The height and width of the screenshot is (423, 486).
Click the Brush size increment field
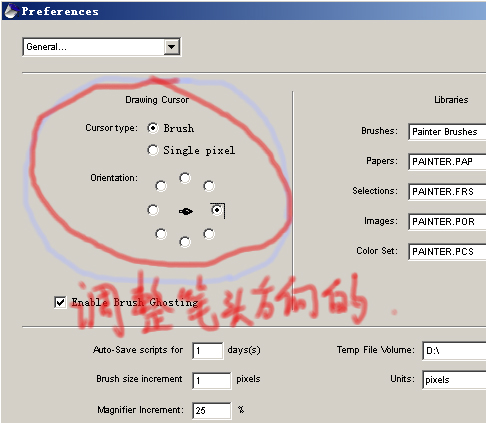click(211, 380)
